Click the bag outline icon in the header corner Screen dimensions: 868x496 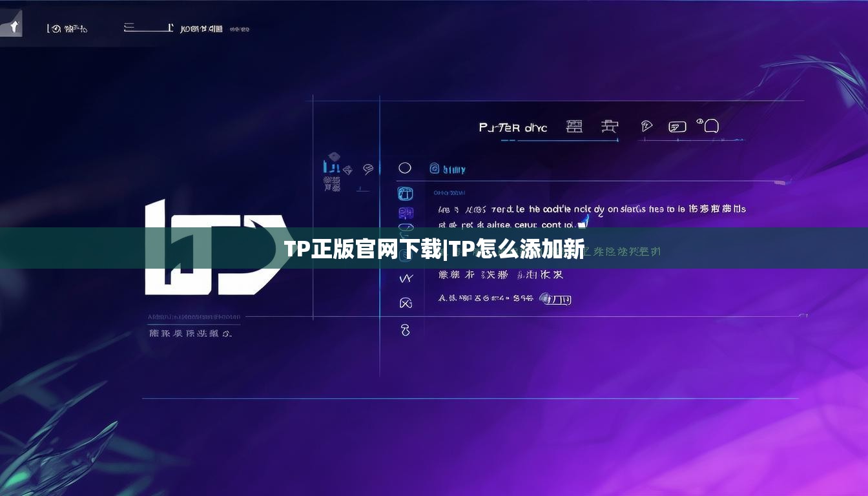tap(710, 126)
